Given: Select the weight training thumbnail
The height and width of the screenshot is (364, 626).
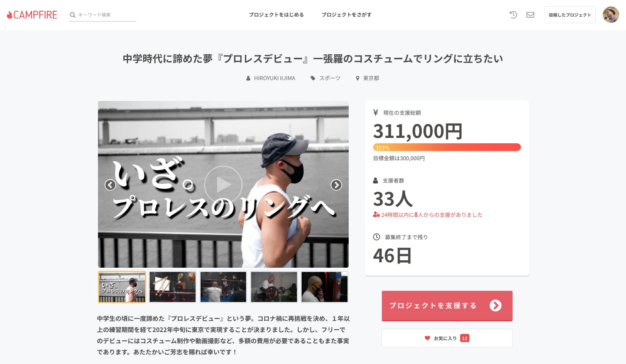Looking at the screenshot, I should click(x=274, y=287).
